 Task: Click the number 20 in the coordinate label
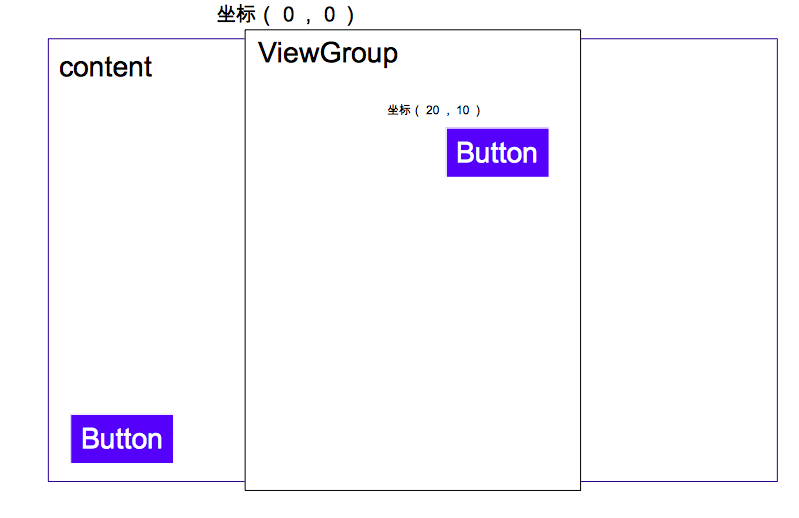point(433,110)
